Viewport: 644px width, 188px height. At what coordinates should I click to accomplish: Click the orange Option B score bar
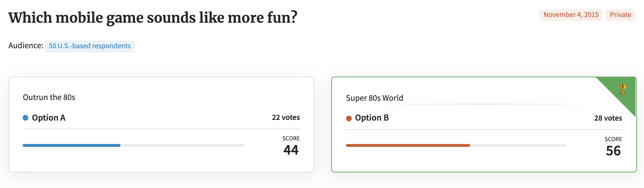click(x=408, y=145)
